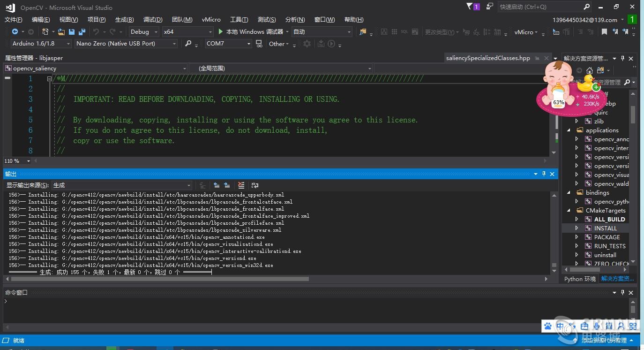644x350 pixels.
Task: Open the output source dropdown showing 生成
Action: point(122,185)
